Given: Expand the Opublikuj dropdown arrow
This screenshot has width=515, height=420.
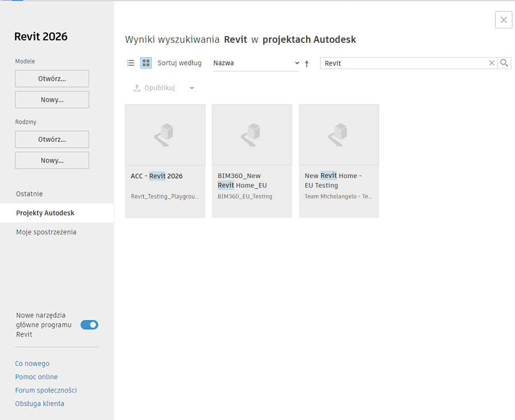Looking at the screenshot, I should pos(192,88).
